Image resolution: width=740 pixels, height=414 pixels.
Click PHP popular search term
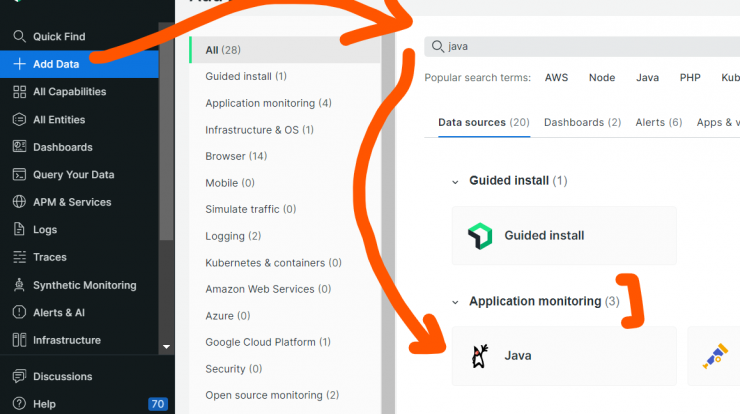pos(690,77)
